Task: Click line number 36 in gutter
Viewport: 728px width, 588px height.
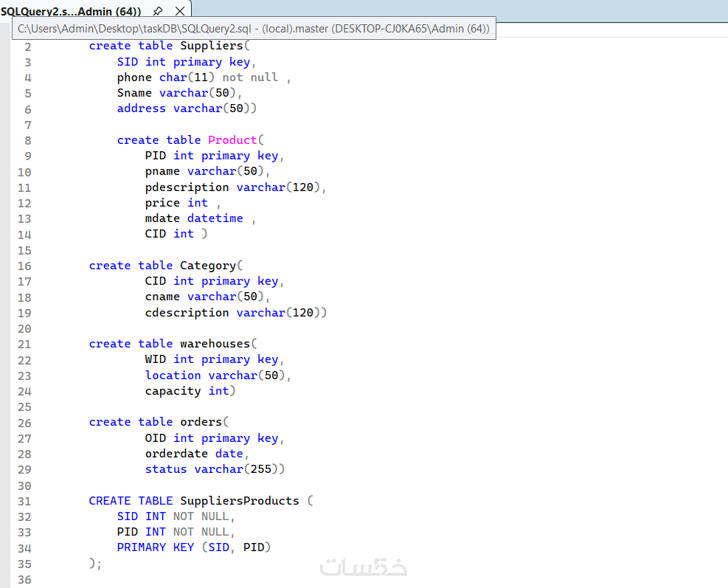Action: point(24,580)
